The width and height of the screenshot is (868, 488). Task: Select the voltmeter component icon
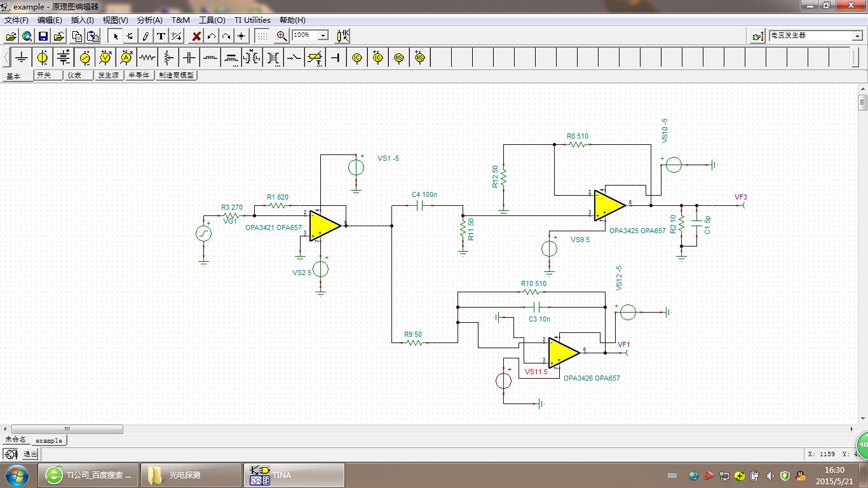(x=105, y=58)
